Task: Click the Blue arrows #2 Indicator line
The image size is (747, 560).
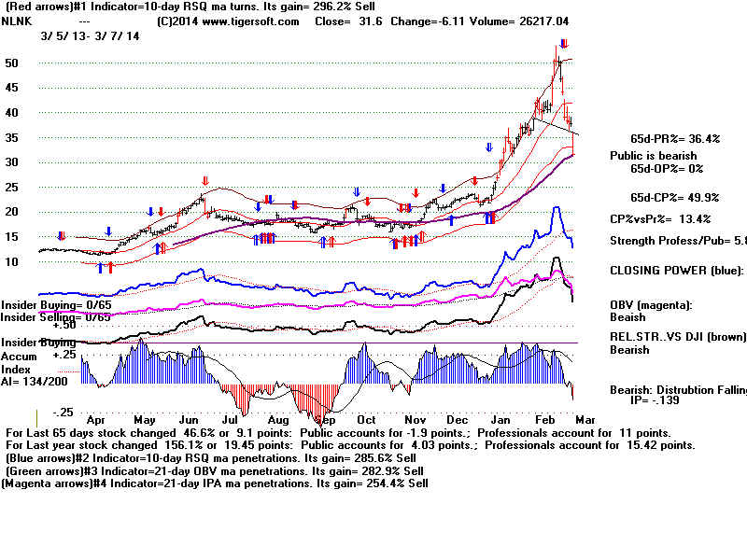Action: pyautogui.click(x=211, y=458)
